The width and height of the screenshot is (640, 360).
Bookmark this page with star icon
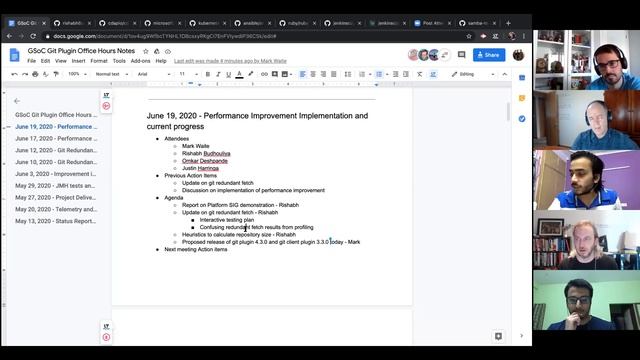click(469, 36)
